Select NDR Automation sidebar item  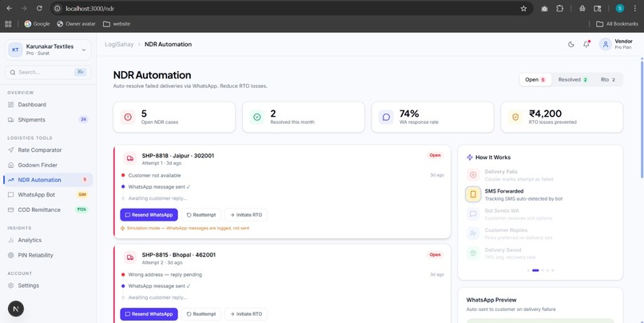pyautogui.click(x=48, y=180)
